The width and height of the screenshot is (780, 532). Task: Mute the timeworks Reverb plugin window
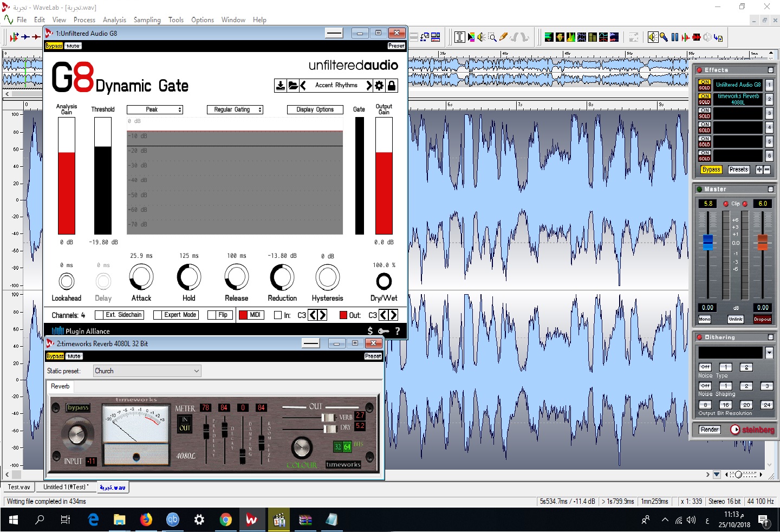click(74, 356)
